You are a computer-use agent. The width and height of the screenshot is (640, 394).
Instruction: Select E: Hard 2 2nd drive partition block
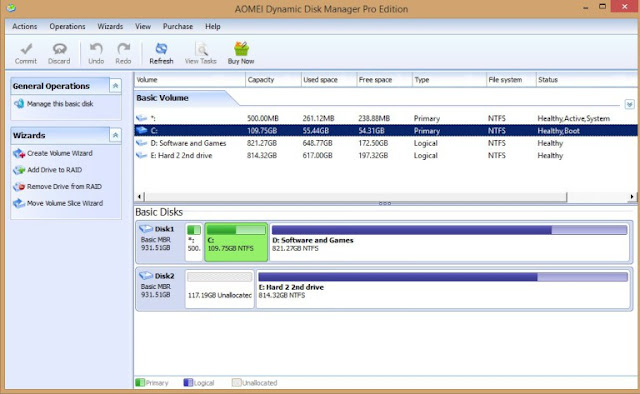[443, 289]
